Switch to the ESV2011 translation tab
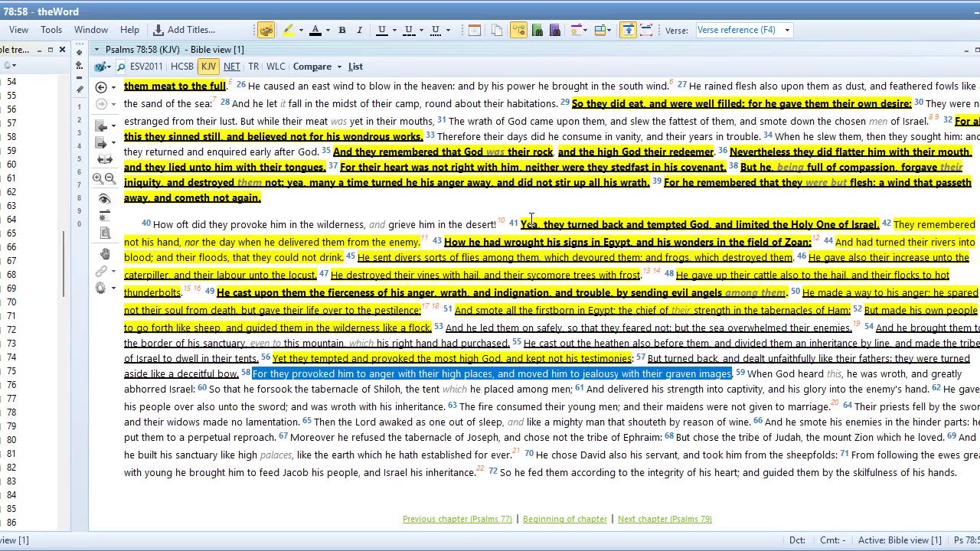This screenshot has width=980, height=551. pyautogui.click(x=146, y=67)
